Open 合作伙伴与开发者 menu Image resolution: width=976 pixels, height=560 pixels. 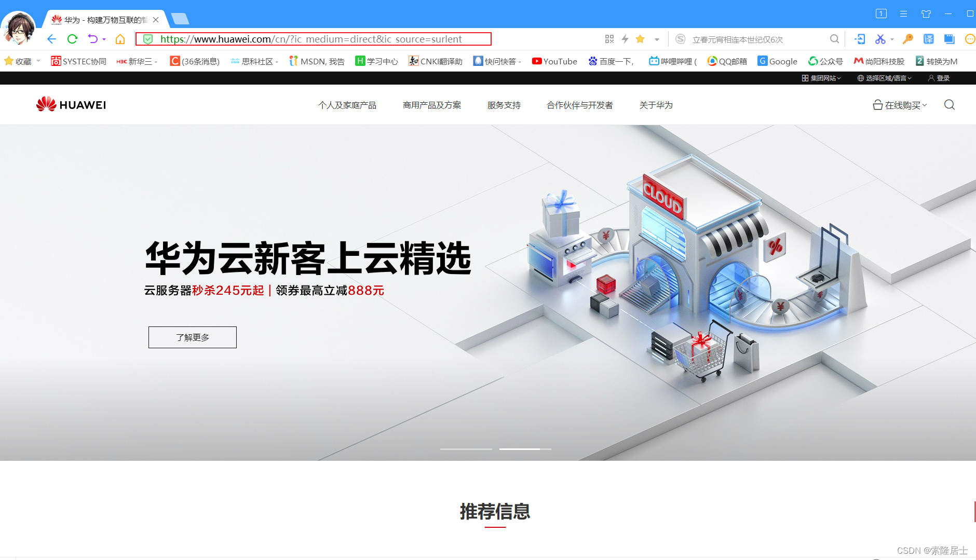tap(580, 105)
